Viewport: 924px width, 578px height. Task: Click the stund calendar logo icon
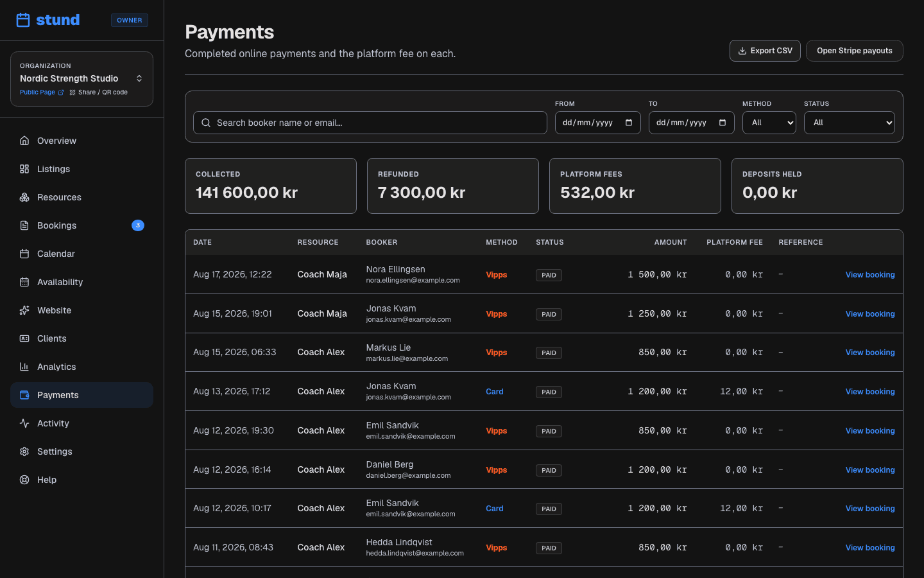[23, 20]
